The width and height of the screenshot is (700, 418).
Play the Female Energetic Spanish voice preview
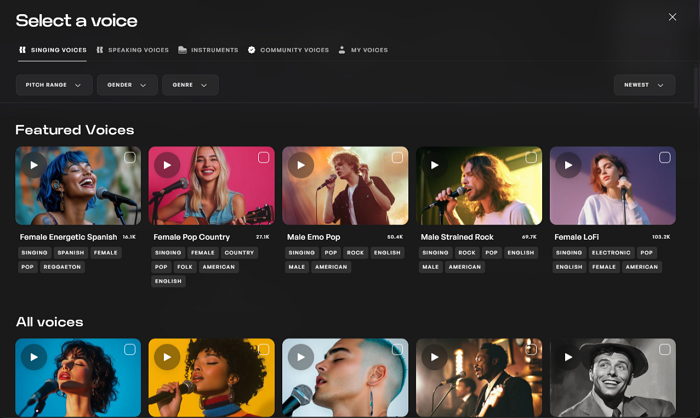point(34,165)
